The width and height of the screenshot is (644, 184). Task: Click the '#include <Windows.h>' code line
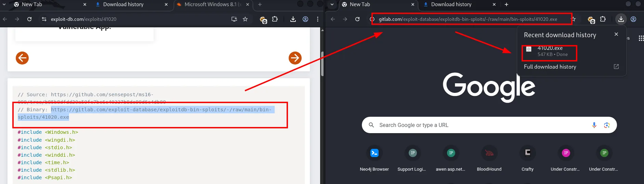[48, 132]
